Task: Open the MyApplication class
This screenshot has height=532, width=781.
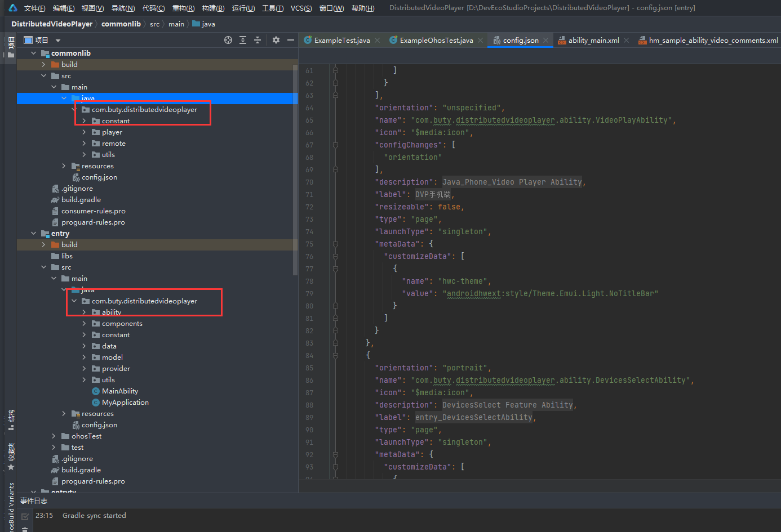Action: 125,402
